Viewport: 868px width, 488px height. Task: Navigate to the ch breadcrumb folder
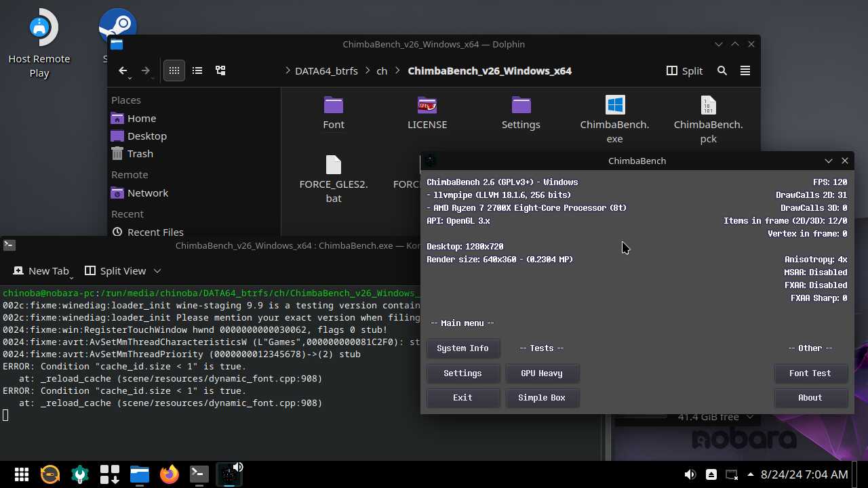tap(382, 70)
